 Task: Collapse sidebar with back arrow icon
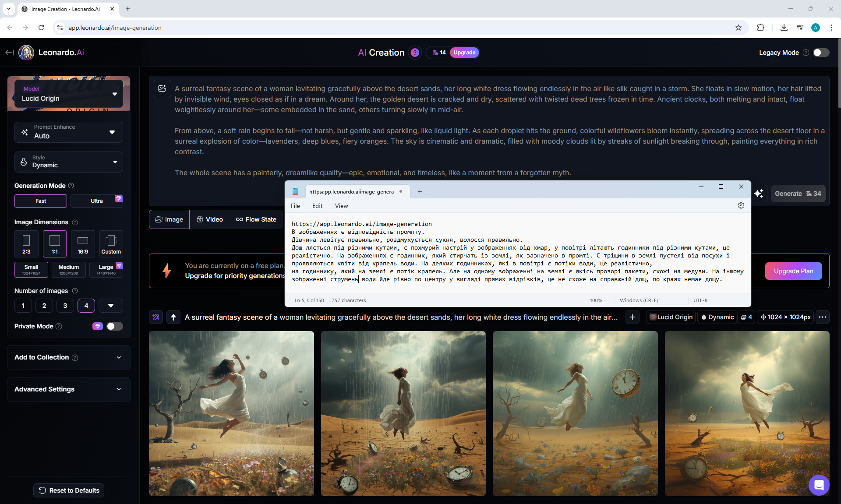point(10,53)
